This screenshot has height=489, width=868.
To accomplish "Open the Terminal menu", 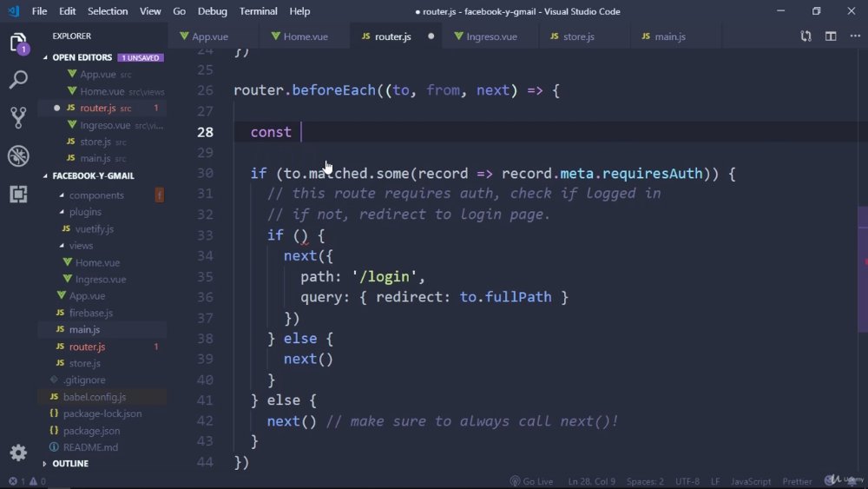I will tap(258, 11).
